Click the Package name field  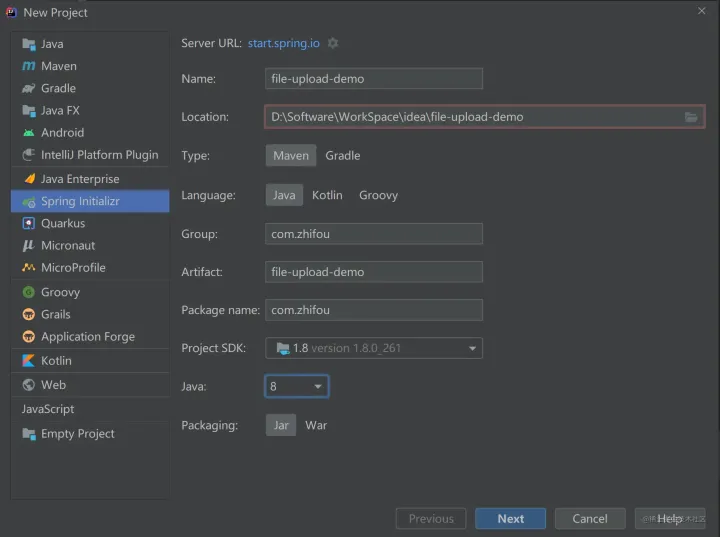[x=374, y=310]
